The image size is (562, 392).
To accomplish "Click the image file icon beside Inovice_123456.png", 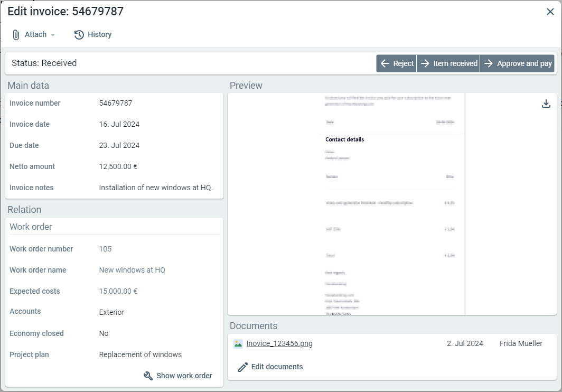I will [x=238, y=343].
